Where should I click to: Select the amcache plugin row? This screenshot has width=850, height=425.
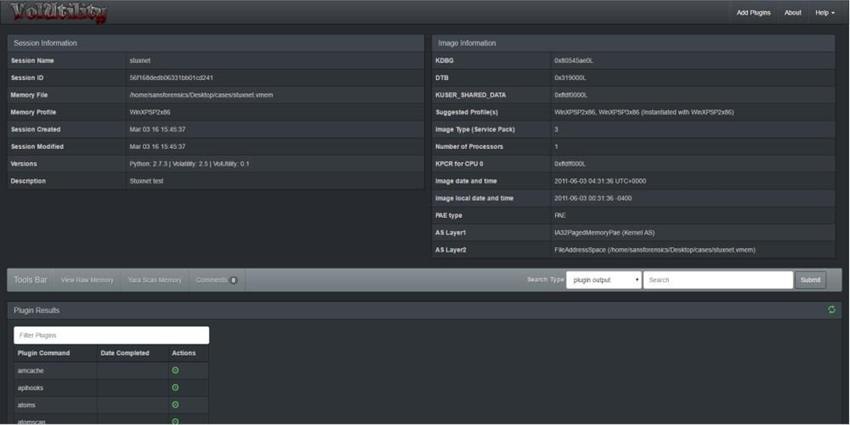point(111,371)
